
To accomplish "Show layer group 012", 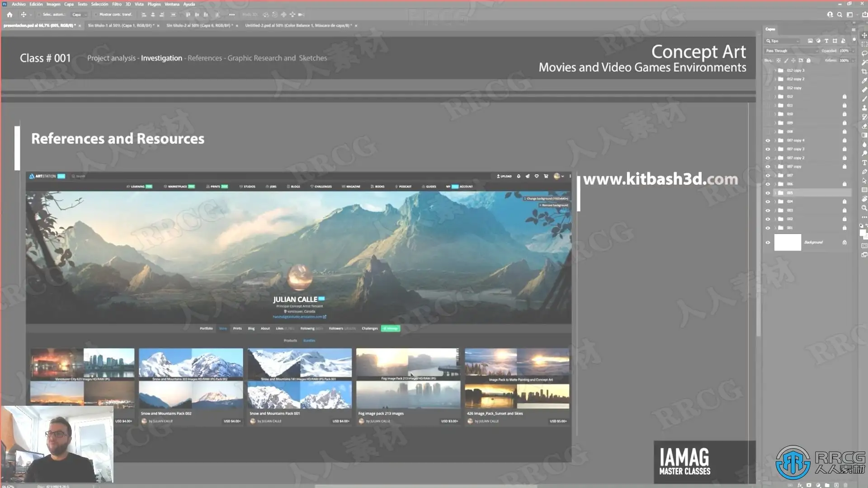I will coord(768,97).
